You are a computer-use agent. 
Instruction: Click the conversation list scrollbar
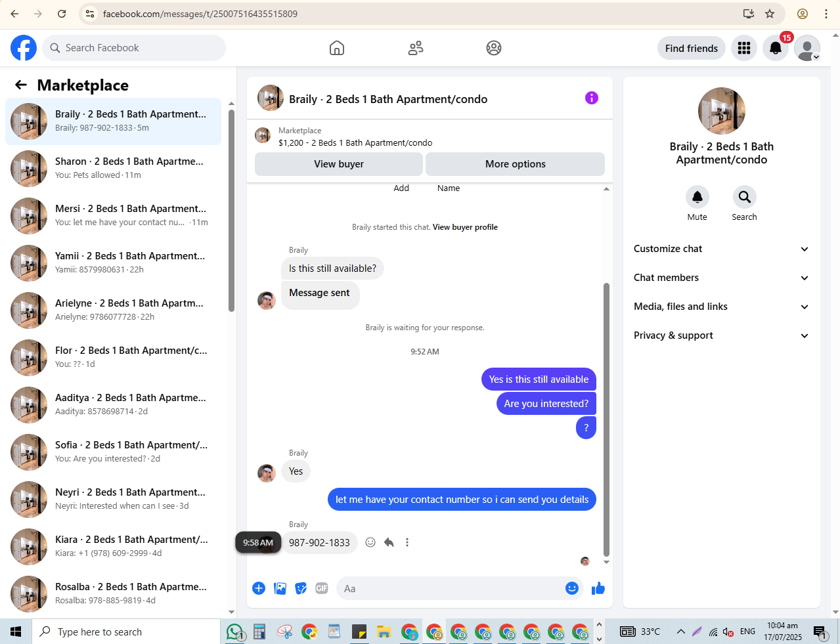(x=231, y=210)
